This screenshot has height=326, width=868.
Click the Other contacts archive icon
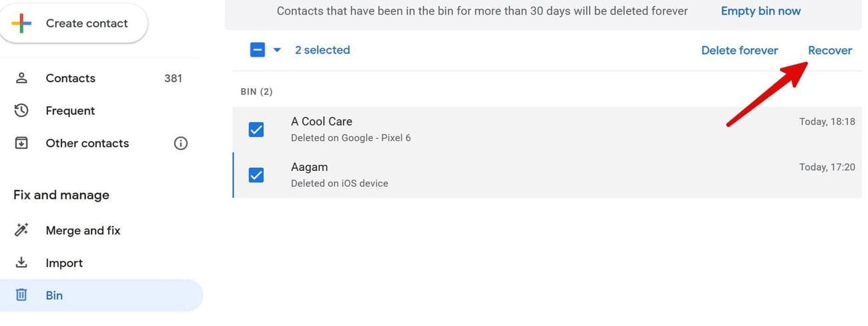(21, 143)
